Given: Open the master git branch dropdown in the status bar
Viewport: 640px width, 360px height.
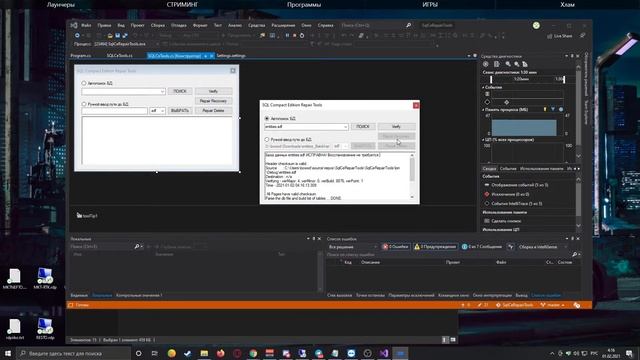Looking at the screenshot, I should click(553, 305).
